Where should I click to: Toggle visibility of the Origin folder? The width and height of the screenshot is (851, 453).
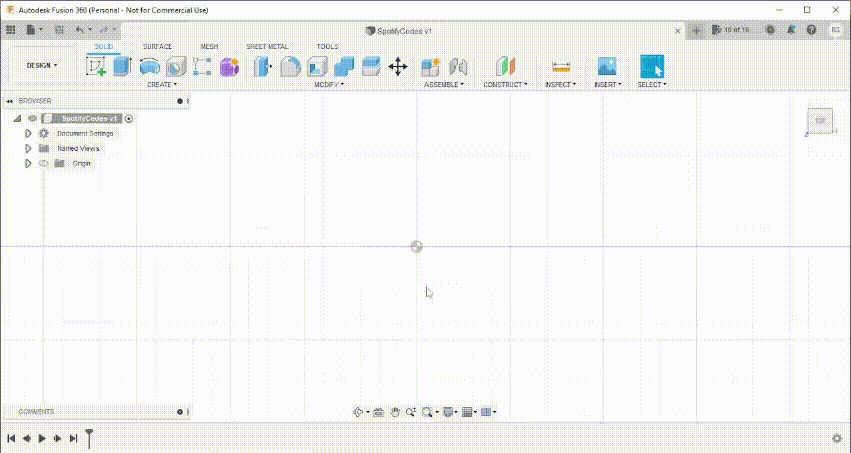tap(44, 163)
